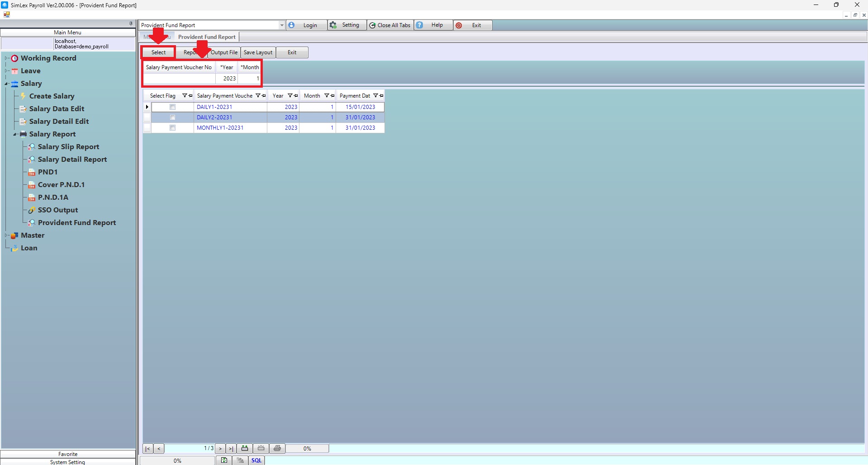Expand the Working Record tree node
The height and width of the screenshot is (465, 868).
point(6,58)
